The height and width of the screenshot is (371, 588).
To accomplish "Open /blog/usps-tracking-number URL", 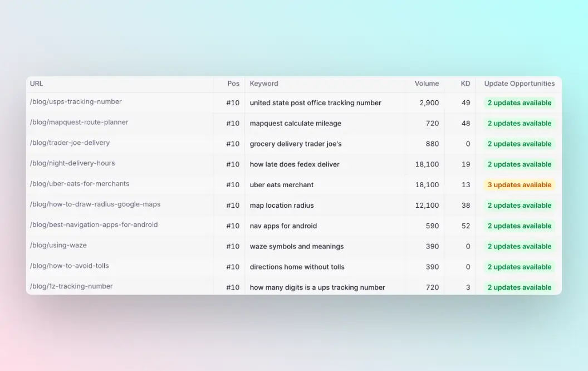I will tap(76, 101).
